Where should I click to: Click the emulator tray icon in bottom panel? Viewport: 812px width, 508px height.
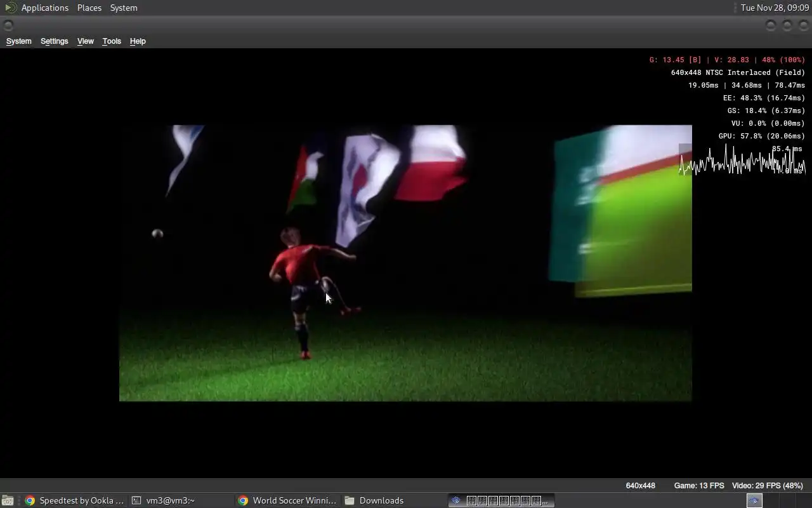pos(754,500)
